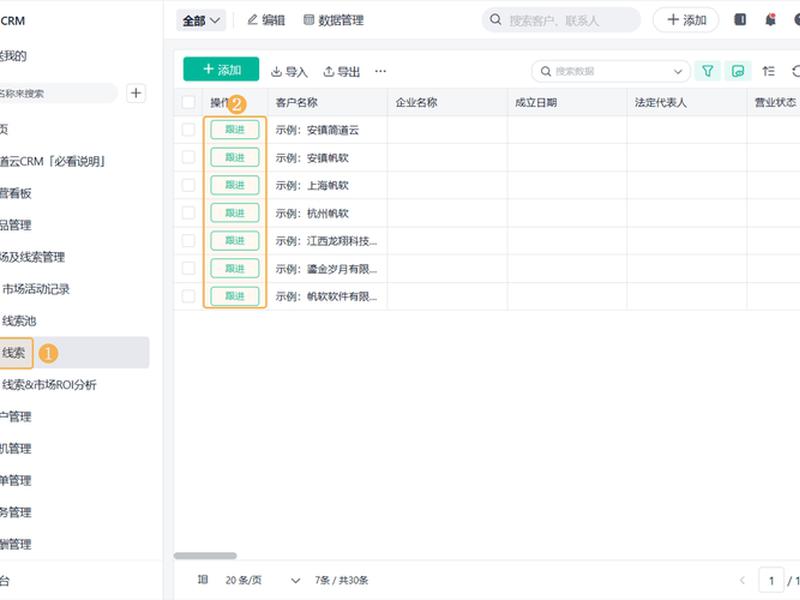
Task: Click 跟进 for 示例: 江西龙翔科技
Action: click(235, 240)
